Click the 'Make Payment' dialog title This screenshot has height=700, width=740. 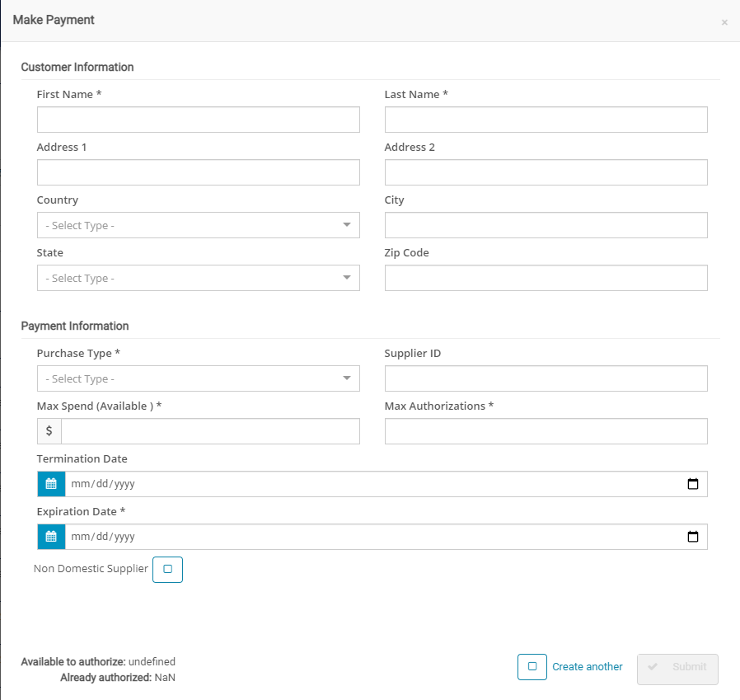click(x=54, y=20)
